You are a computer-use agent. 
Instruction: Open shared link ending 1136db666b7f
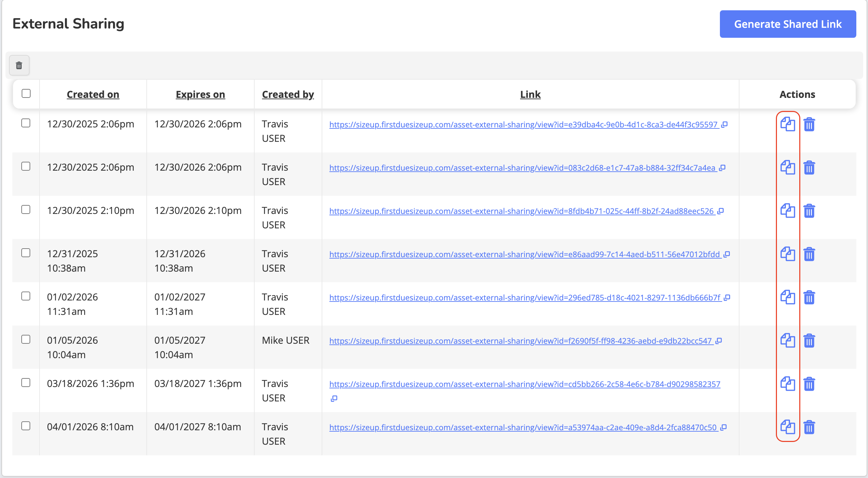point(525,298)
